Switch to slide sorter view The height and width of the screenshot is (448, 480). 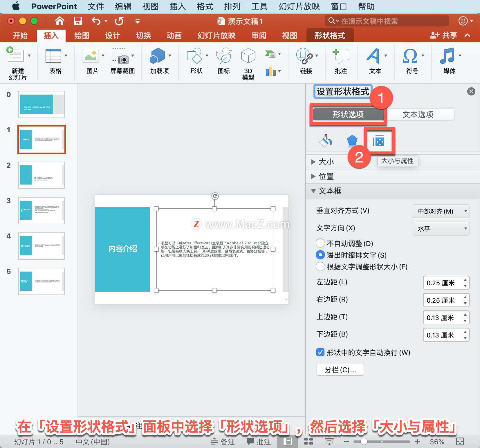[x=308, y=442]
